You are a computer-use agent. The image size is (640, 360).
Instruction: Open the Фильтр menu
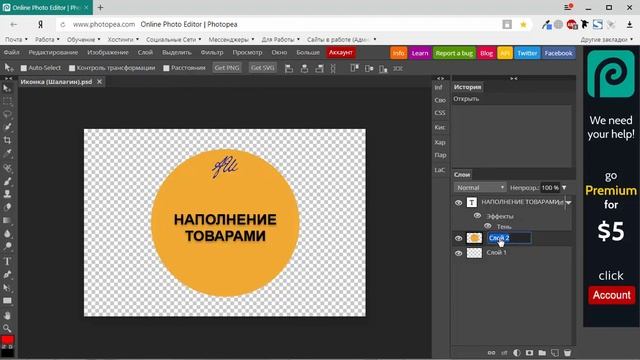(x=212, y=52)
